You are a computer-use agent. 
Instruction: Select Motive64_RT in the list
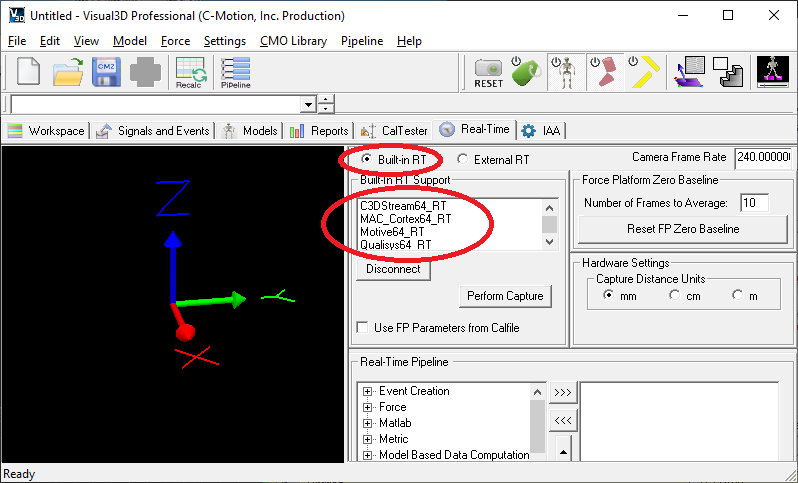392,232
